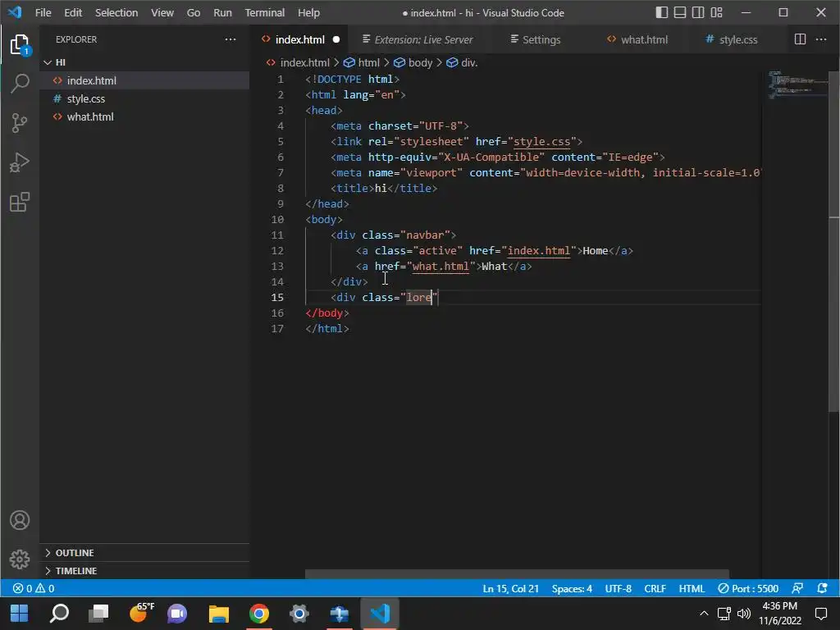Click Ln 15, Col 21 in status bar
The width and height of the screenshot is (840, 630).
[x=510, y=588]
